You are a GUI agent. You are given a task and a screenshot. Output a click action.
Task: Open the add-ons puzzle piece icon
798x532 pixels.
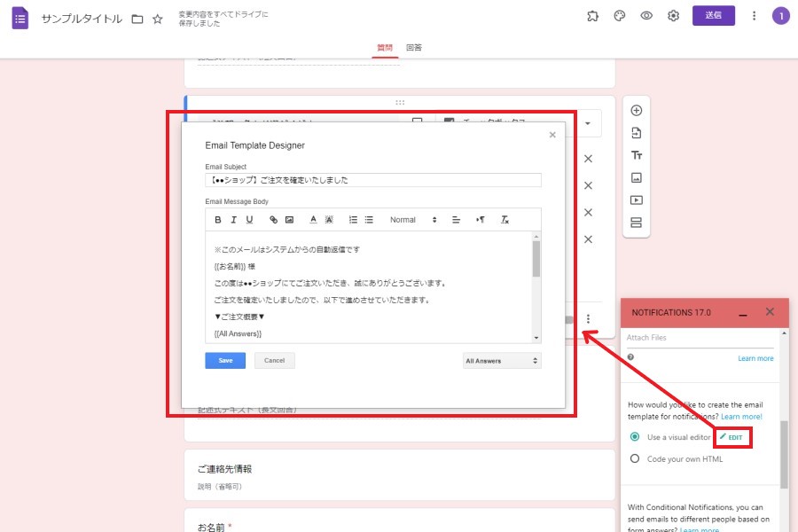[592, 16]
